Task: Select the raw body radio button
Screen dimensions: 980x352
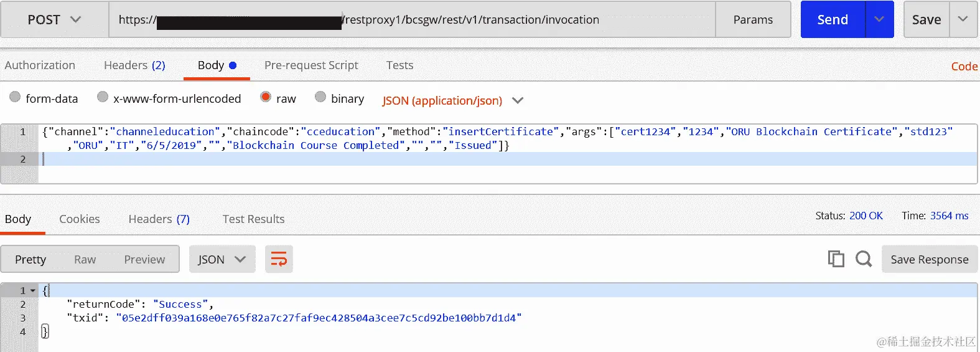Action: pyautogui.click(x=266, y=97)
